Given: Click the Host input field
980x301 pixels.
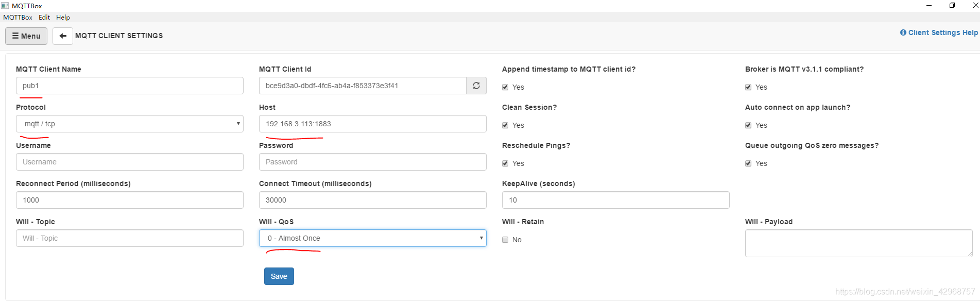Looking at the screenshot, I should pyautogui.click(x=373, y=124).
